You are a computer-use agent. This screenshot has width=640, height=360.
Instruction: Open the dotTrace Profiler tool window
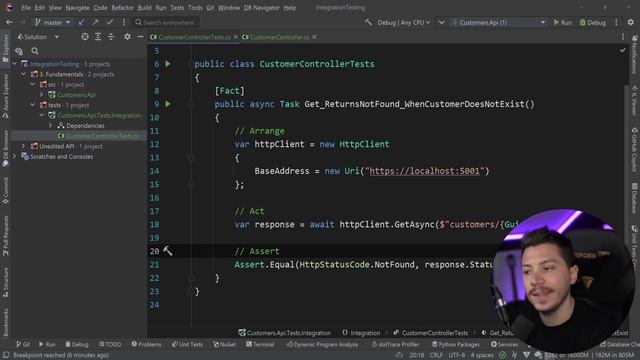pos(395,344)
